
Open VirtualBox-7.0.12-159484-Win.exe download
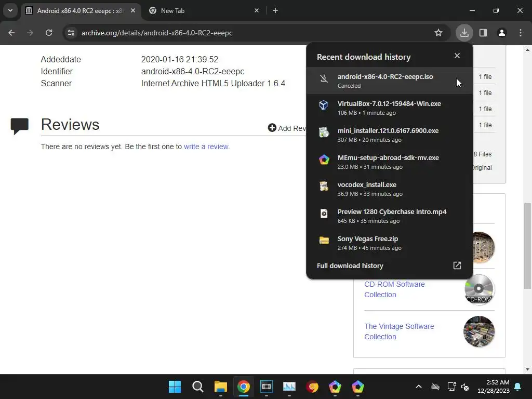pyautogui.click(x=390, y=108)
